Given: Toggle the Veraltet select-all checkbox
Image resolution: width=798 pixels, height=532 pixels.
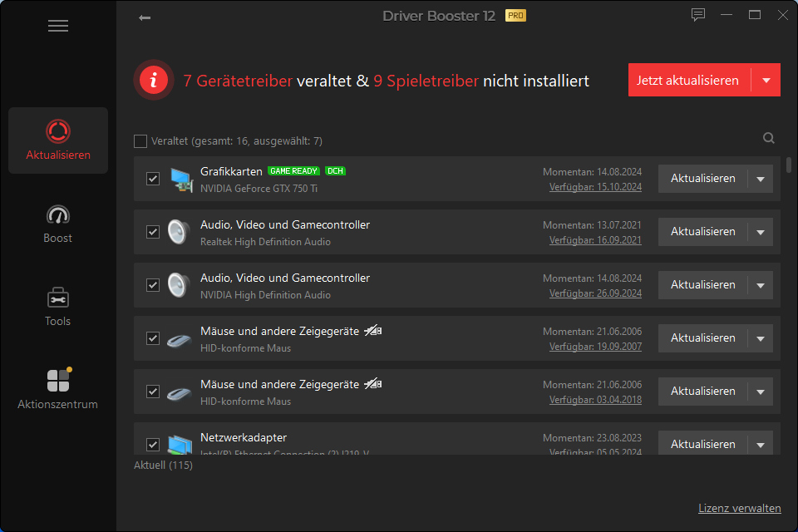Looking at the screenshot, I should click(140, 141).
